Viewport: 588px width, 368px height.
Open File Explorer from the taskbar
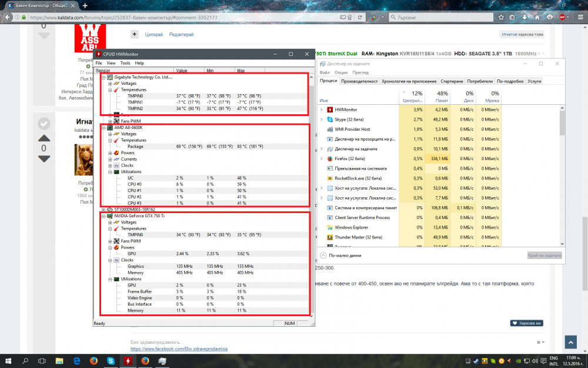59,361
